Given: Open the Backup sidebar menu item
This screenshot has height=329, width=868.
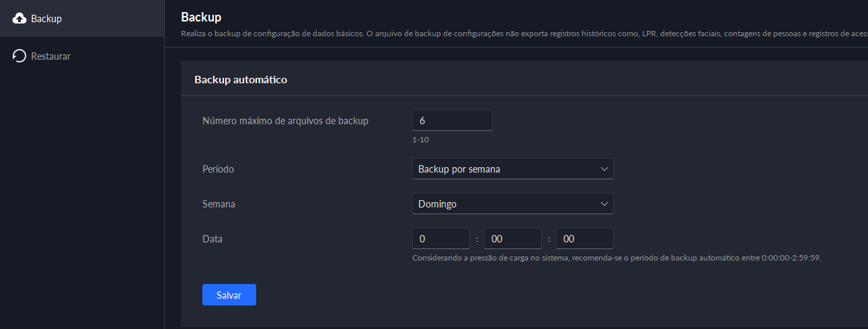Looking at the screenshot, I should coord(46,19).
